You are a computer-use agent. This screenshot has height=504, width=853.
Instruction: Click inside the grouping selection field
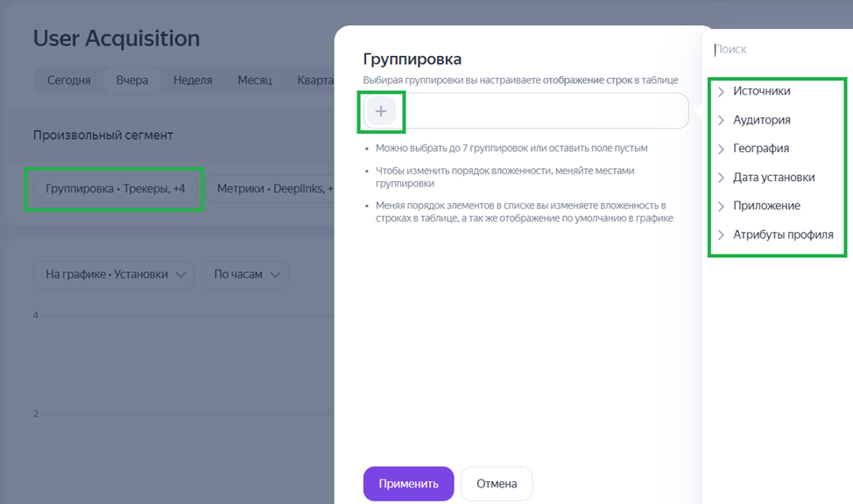(543, 111)
